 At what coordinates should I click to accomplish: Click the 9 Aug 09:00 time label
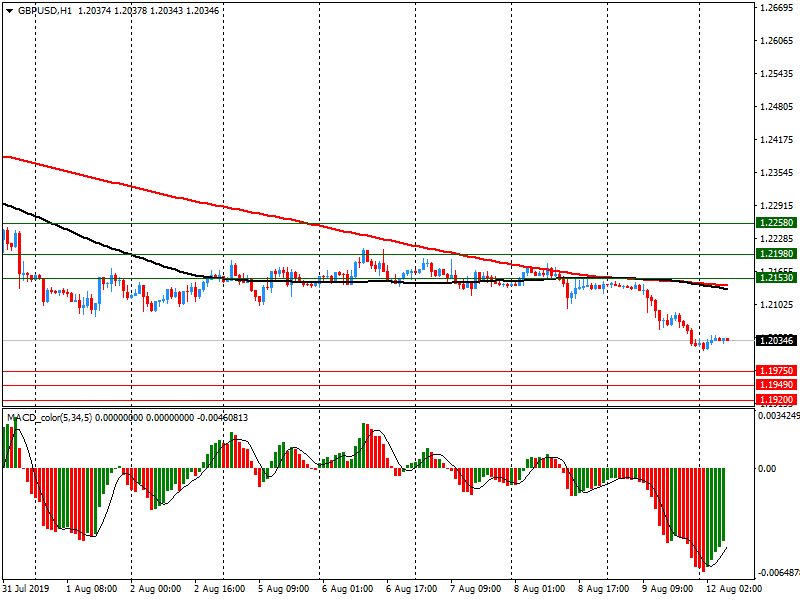click(667, 589)
